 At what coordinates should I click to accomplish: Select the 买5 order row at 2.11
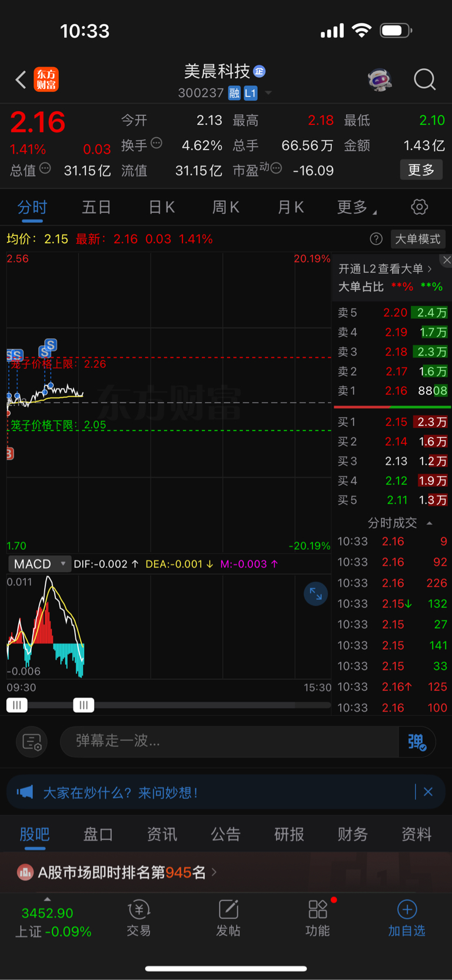(x=392, y=500)
